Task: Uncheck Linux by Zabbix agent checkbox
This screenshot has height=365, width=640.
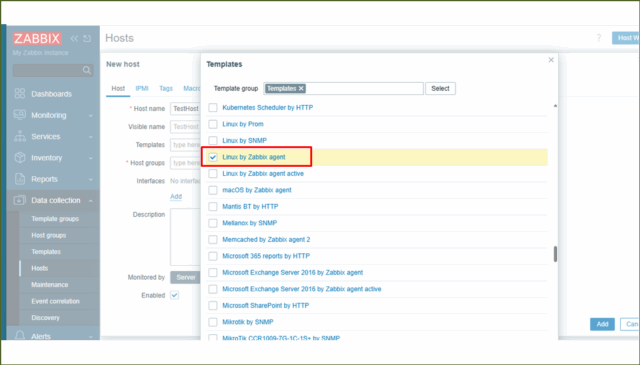Action: [213, 157]
